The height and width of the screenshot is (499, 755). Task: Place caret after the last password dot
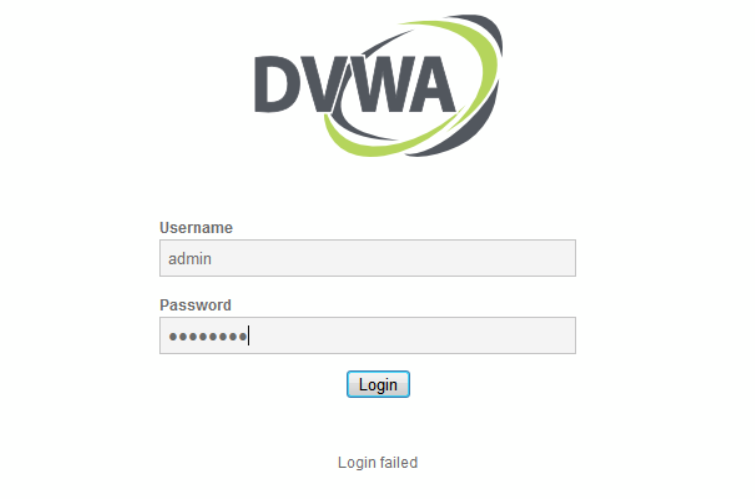point(248,336)
